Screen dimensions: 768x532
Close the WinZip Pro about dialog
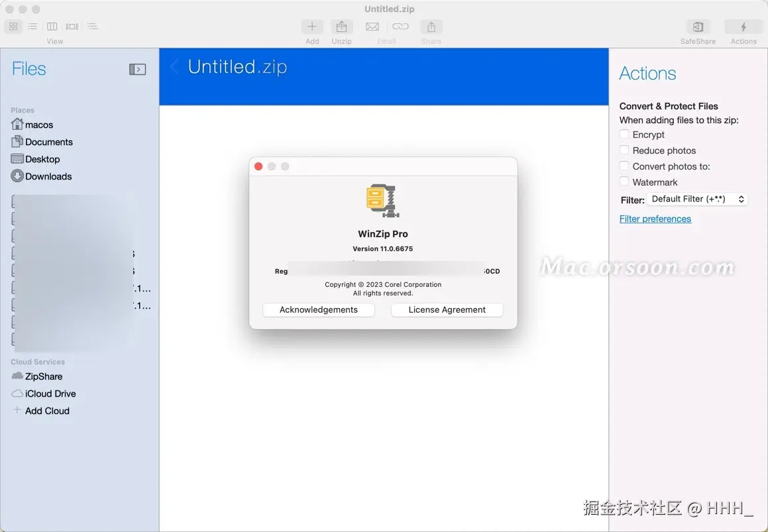258,166
